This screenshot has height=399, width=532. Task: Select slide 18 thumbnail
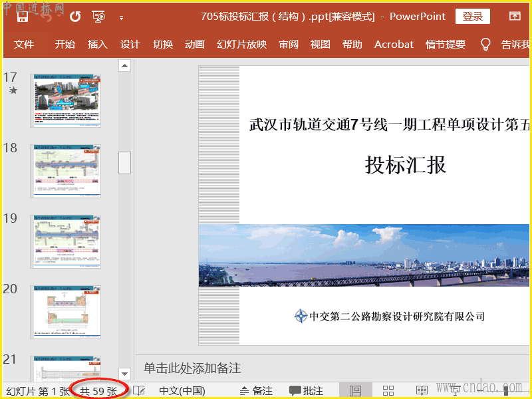coord(66,171)
